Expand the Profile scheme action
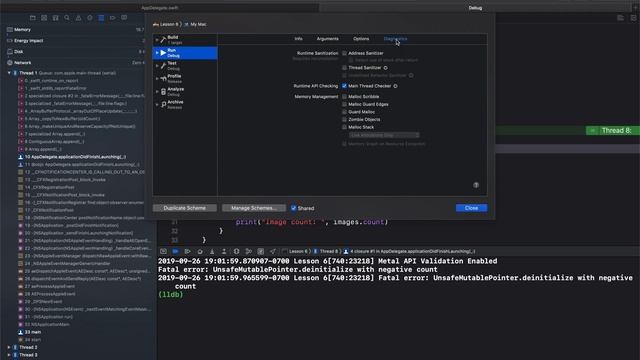 tap(157, 78)
